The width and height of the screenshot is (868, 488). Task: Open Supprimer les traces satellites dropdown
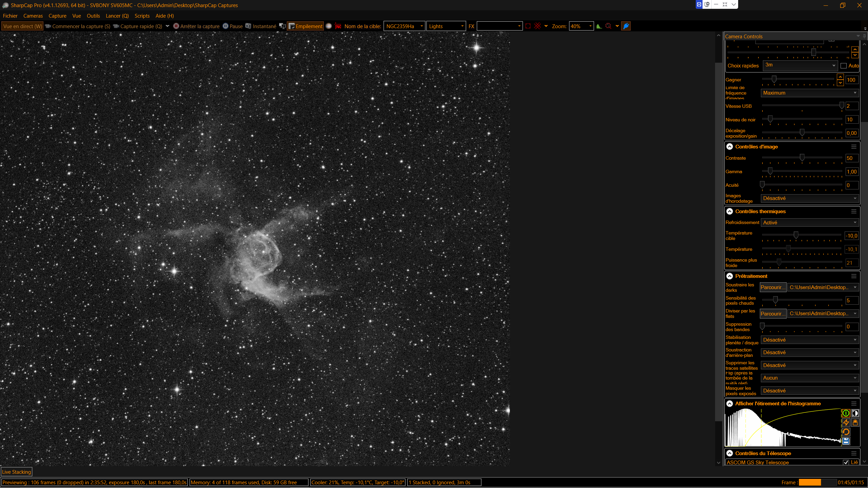[810, 365]
